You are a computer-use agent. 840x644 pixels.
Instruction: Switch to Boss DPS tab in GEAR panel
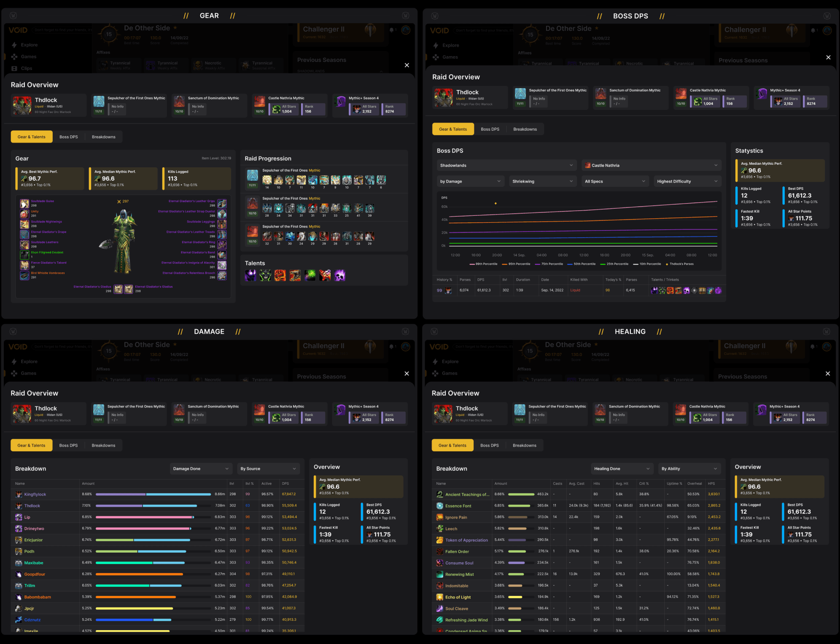69,137
